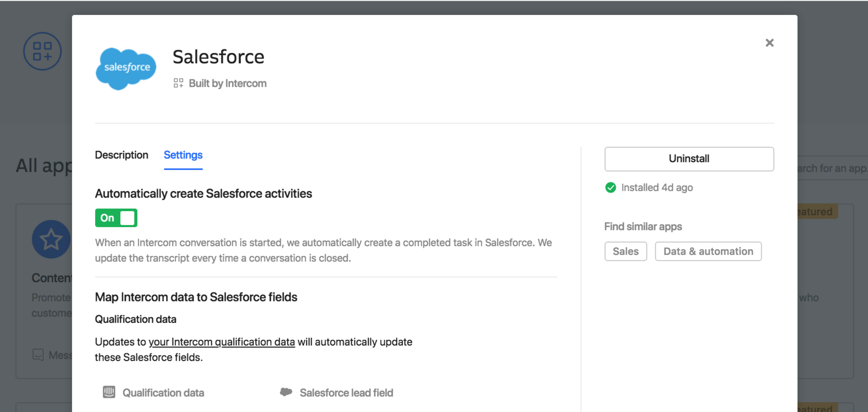Click the green installed checkmark icon

click(x=610, y=187)
